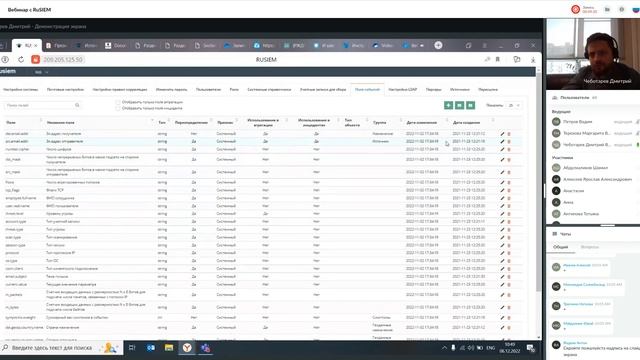Delete the src.email.addr row via its trash icon

[x=509, y=141]
